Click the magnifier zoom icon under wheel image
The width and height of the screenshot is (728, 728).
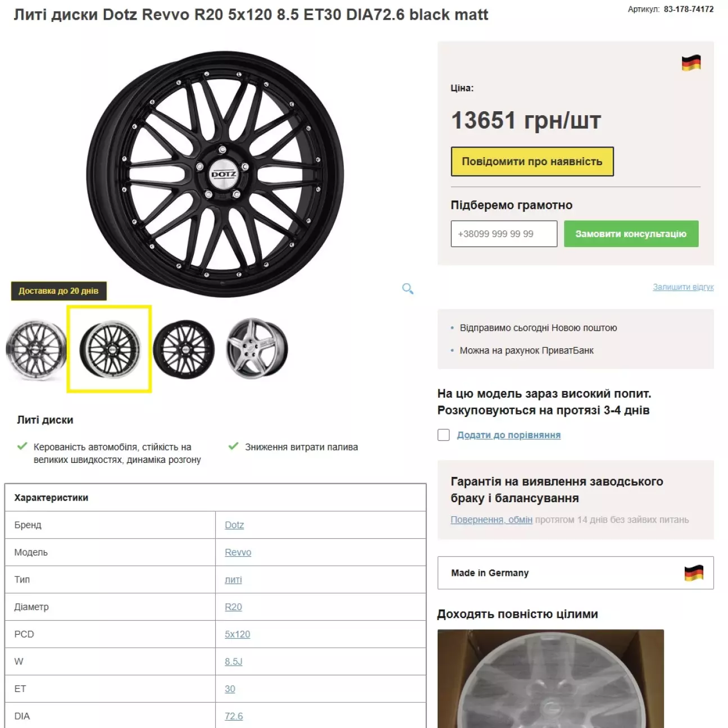click(x=408, y=289)
